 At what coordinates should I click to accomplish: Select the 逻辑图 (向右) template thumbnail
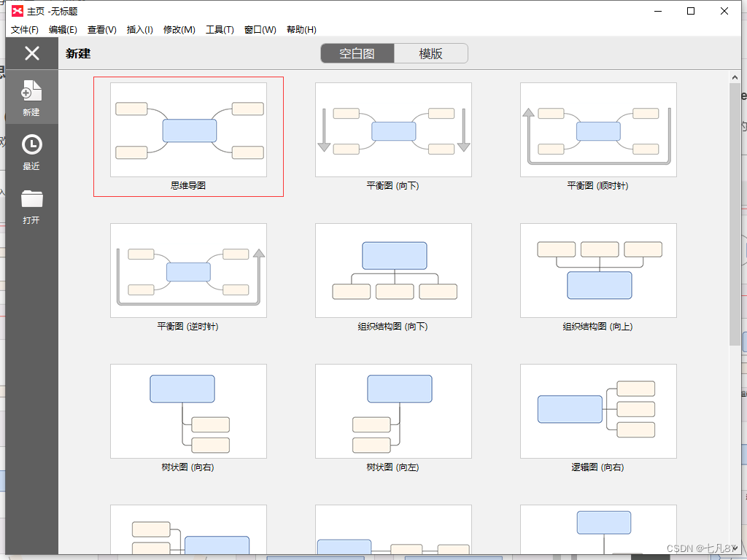[x=598, y=411]
